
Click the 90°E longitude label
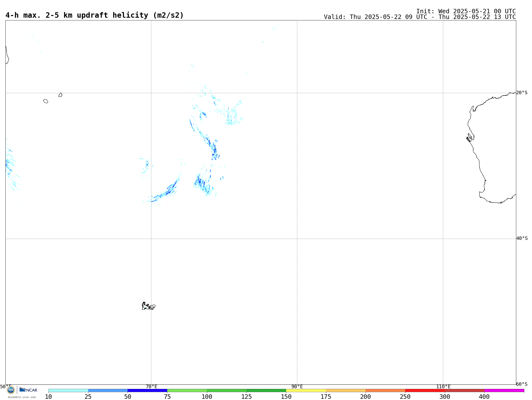[297, 387]
